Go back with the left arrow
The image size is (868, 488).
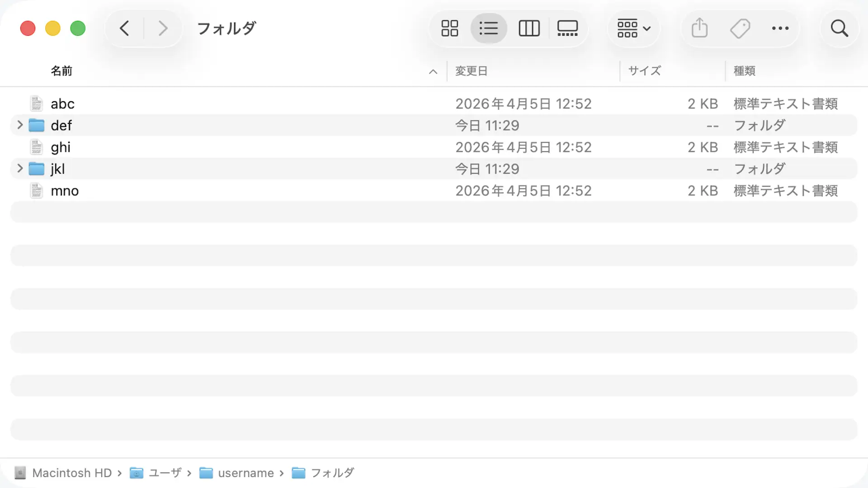(125, 28)
